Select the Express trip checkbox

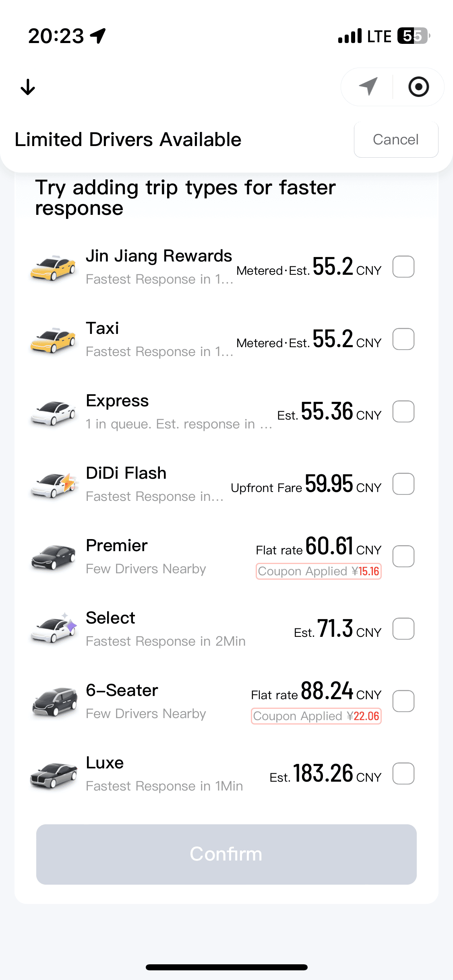coord(403,412)
